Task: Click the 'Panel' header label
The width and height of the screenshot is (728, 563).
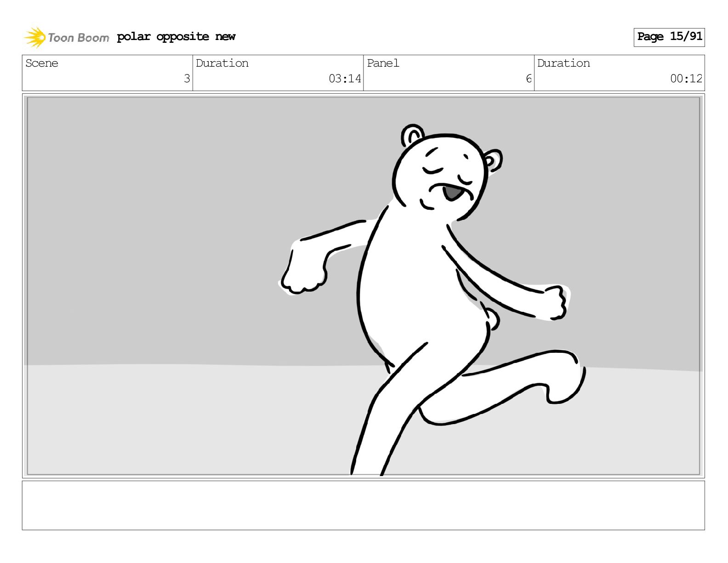Action: (383, 63)
